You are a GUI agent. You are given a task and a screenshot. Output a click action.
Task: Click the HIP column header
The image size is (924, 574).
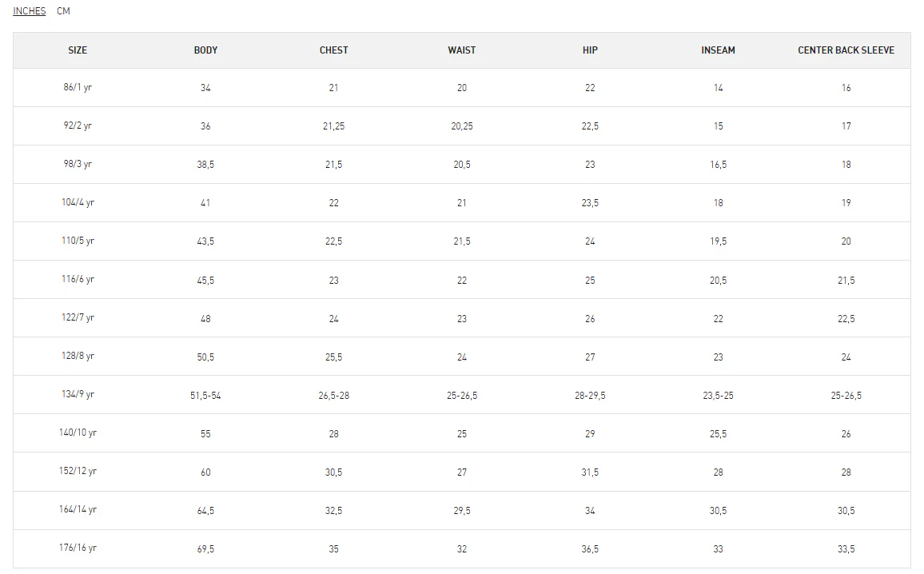[590, 50]
